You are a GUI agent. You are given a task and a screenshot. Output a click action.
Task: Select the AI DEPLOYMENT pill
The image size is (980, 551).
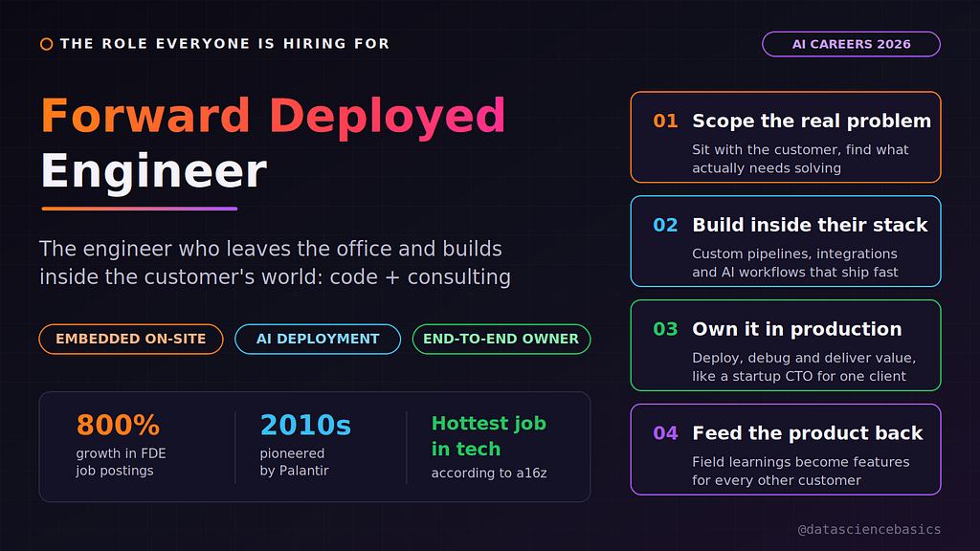318,340
